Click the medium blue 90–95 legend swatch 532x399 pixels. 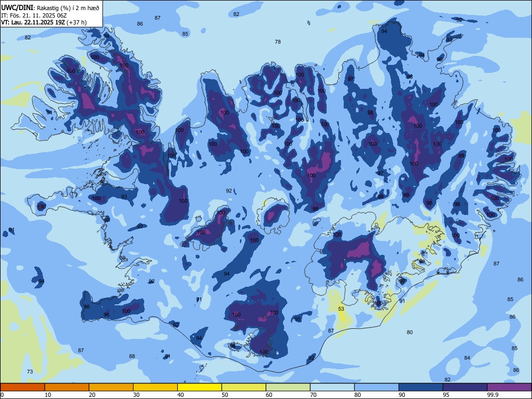click(421, 387)
